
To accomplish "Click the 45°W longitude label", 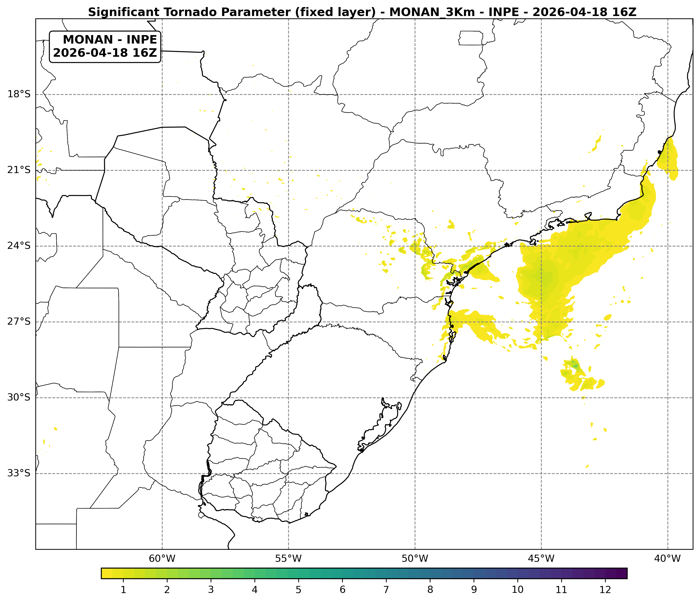I will tap(541, 559).
